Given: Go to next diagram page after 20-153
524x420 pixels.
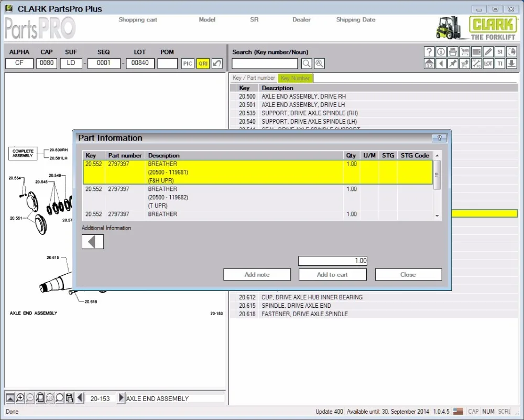Looking at the screenshot, I should (121, 398).
